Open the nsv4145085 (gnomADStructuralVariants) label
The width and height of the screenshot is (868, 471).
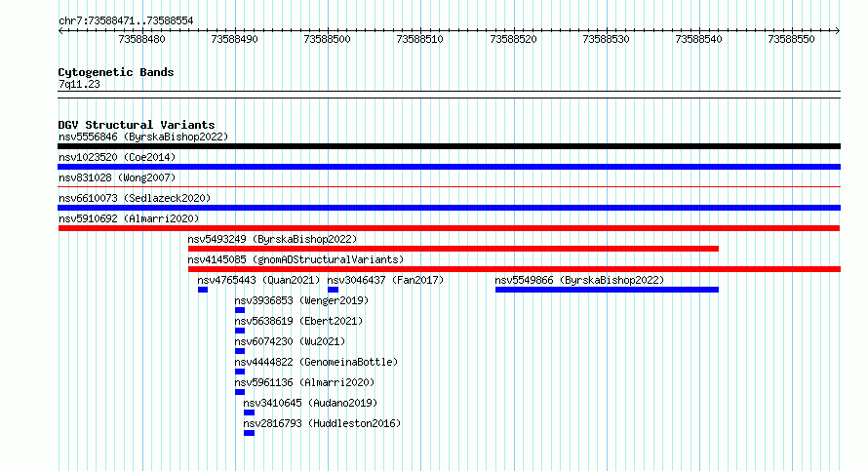coord(296,259)
